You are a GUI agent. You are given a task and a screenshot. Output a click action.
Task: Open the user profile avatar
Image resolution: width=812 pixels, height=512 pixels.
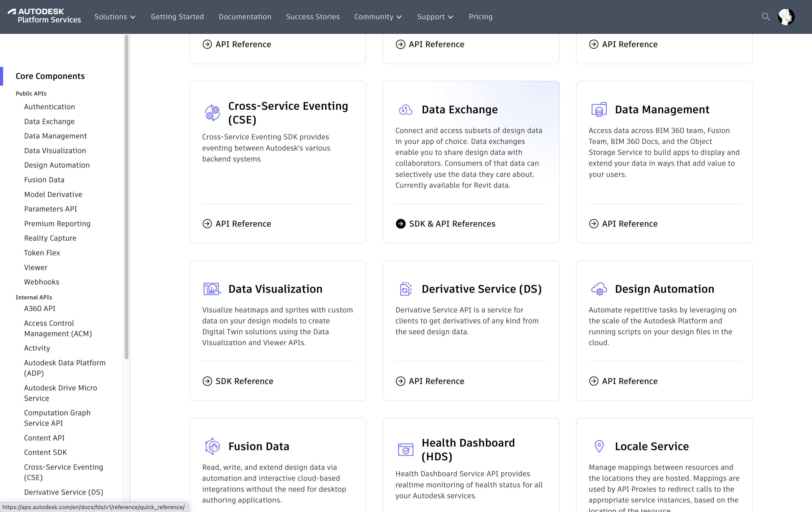click(786, 17)
